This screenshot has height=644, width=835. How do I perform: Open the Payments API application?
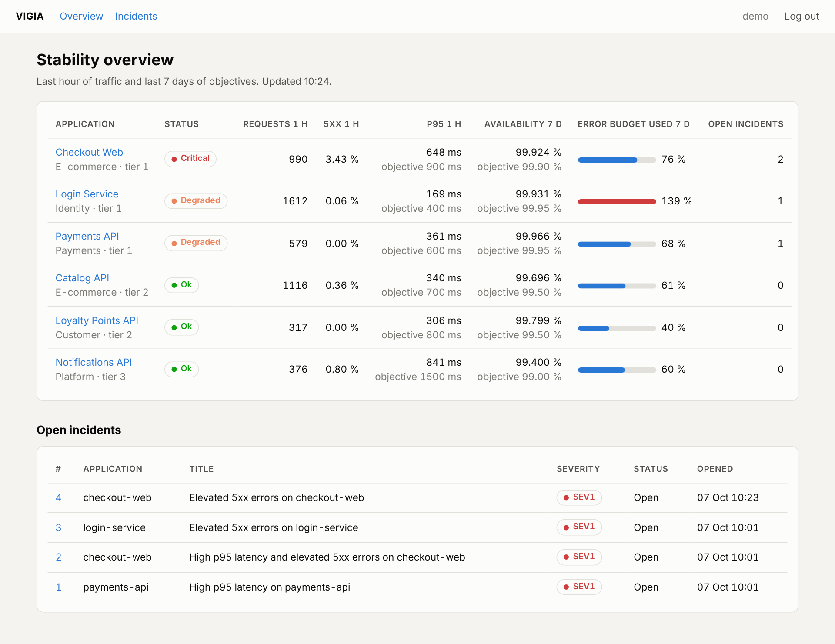tap(87, 236)
